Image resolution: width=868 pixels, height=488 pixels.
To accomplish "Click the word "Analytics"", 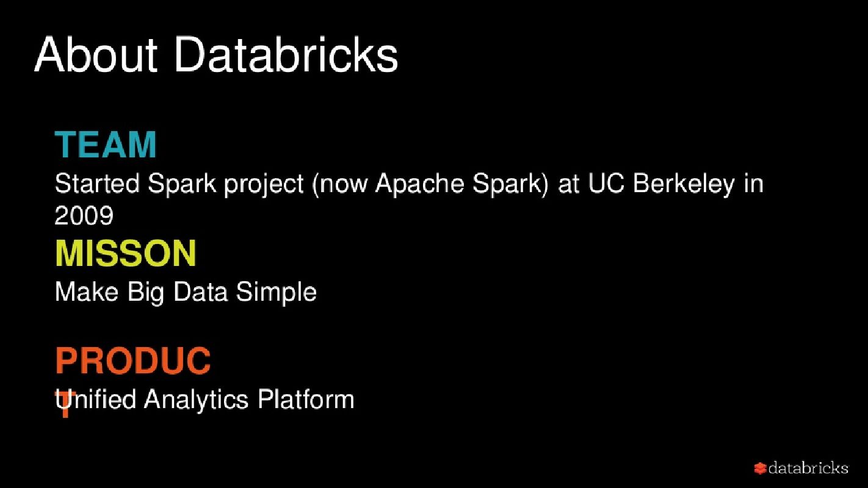I will point(197,400).
